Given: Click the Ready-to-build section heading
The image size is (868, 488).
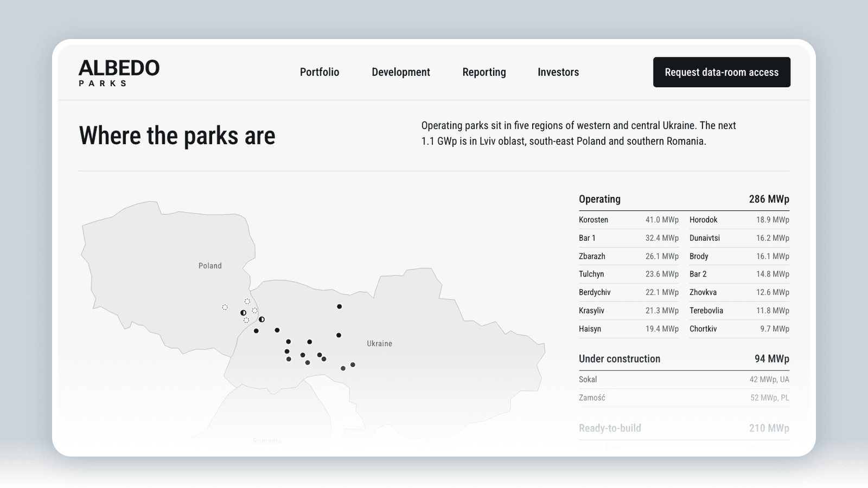Looking at the screenshot, I should coord(610,428).
